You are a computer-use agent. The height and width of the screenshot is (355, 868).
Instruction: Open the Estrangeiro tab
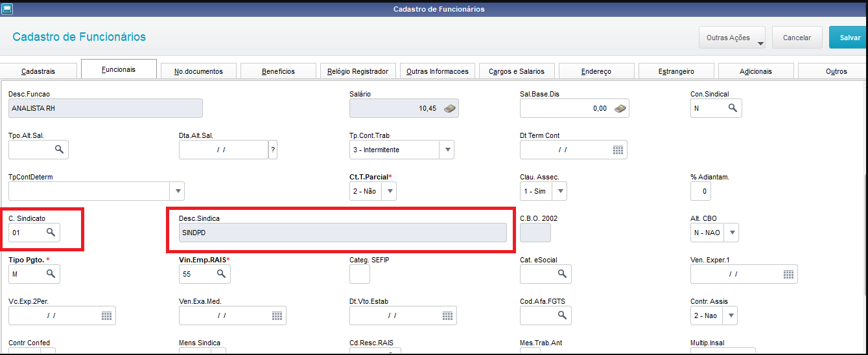coord(676,71)
